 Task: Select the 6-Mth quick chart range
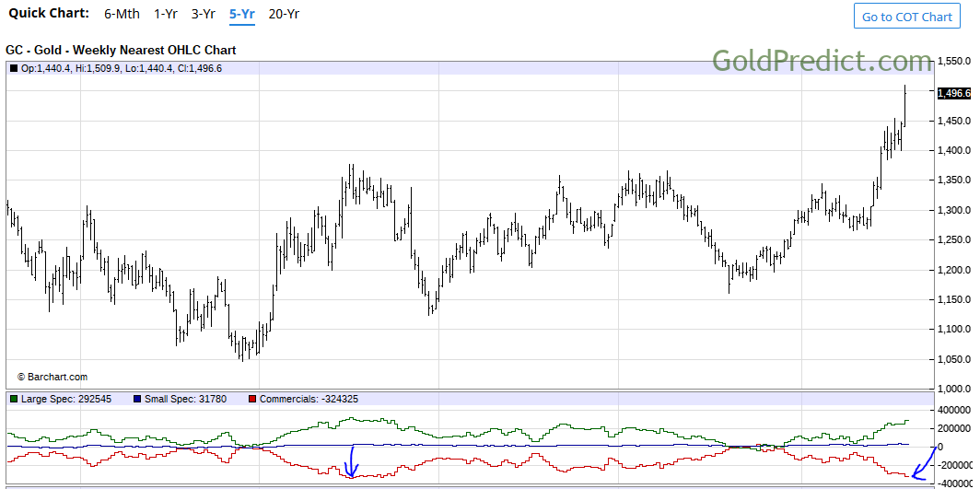pyautogui.click(x=122, y=14)
